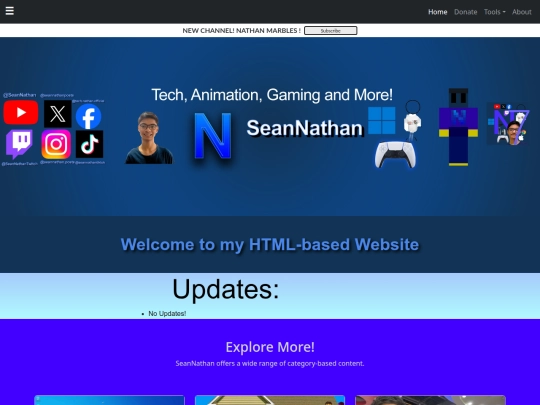The width and height of the screenshot is (540, 405).
Task: Go to the Home nav item
Action: click(437, 12)
